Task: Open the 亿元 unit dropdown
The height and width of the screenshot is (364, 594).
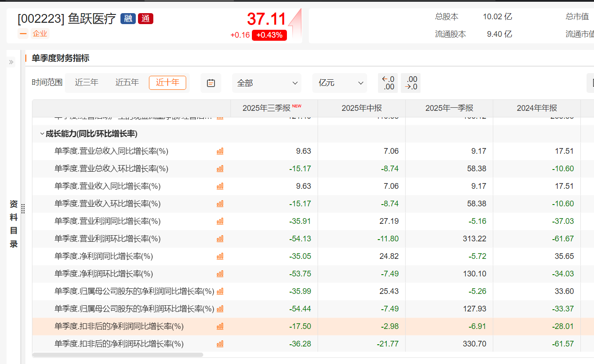Action: (339, 83)
